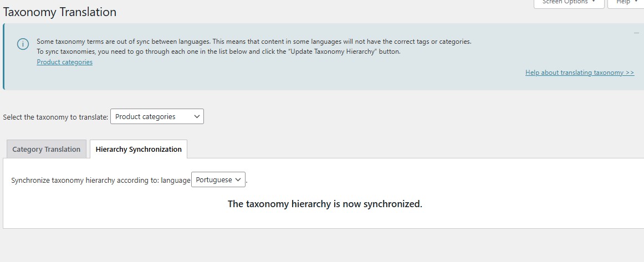Click the 'Synchronize taxonomy hierarchy according to' label
Screen dimensions: 644x262
(101, 180)
